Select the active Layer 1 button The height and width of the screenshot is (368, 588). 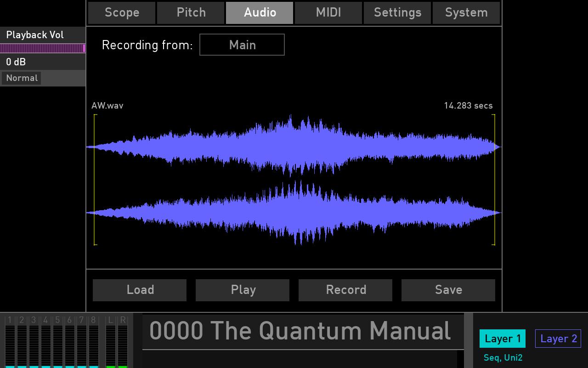click(x=502, y=339)
